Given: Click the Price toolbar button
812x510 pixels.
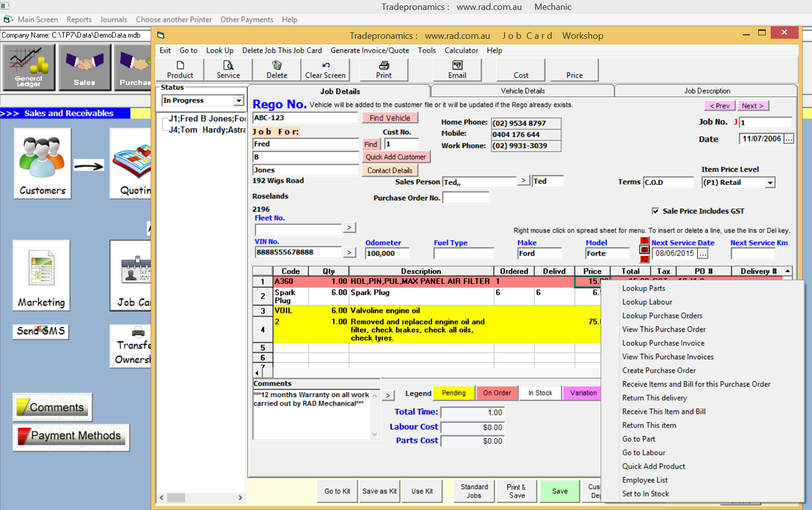Looking at the screenshot, I should [574, 70].
